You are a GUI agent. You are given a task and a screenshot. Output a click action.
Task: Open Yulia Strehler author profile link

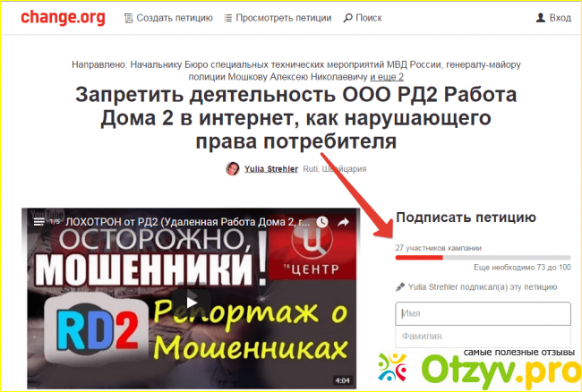[270, 168]
